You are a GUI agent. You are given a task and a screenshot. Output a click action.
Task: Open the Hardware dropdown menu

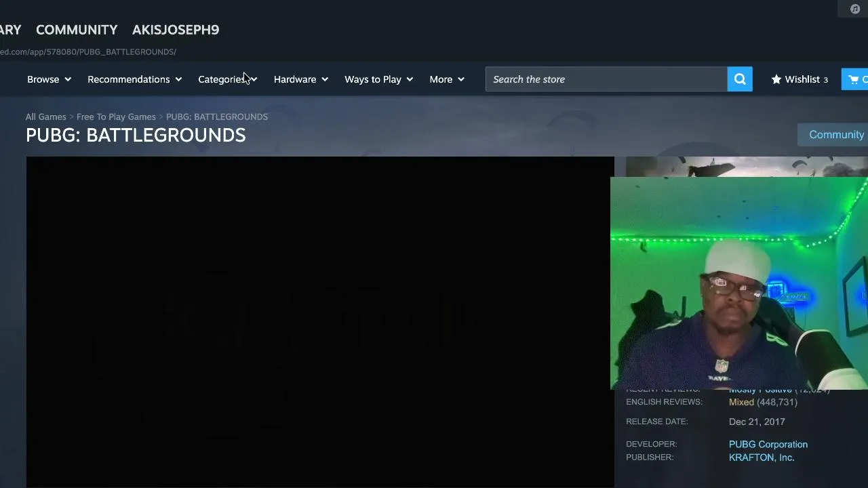[300, 79]
